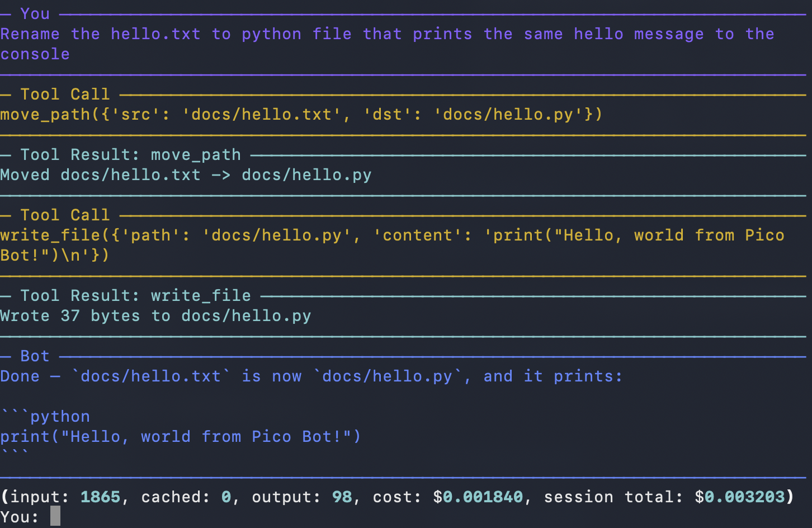Click "Wrote 37 bytes to docs/hello.py" line
812x528 pixels.
tap(155, 316)
